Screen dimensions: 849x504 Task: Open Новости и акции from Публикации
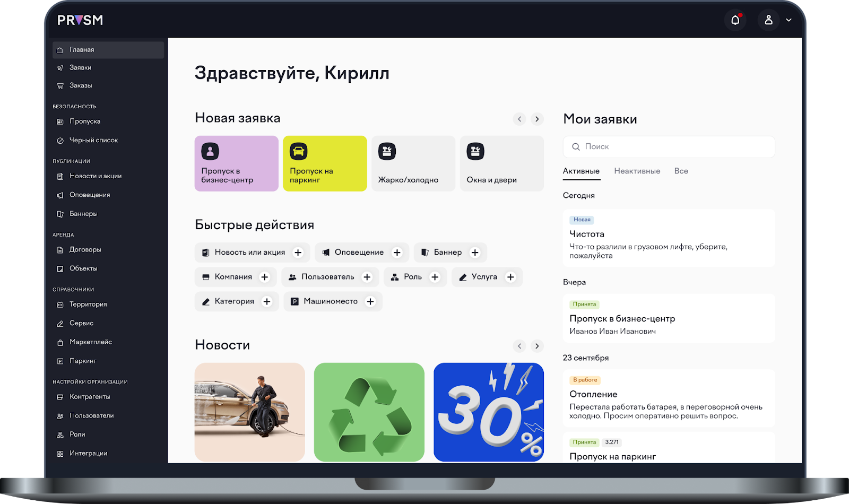tap(96, 176)
